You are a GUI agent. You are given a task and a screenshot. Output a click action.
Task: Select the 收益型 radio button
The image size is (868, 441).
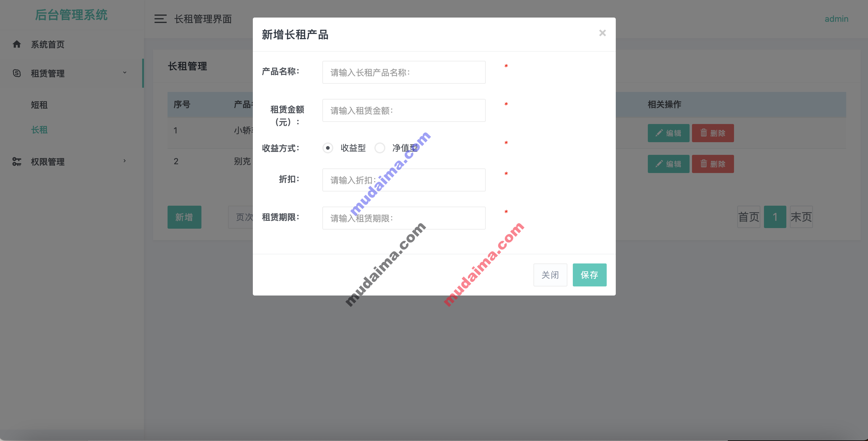(x=328, y=148)
